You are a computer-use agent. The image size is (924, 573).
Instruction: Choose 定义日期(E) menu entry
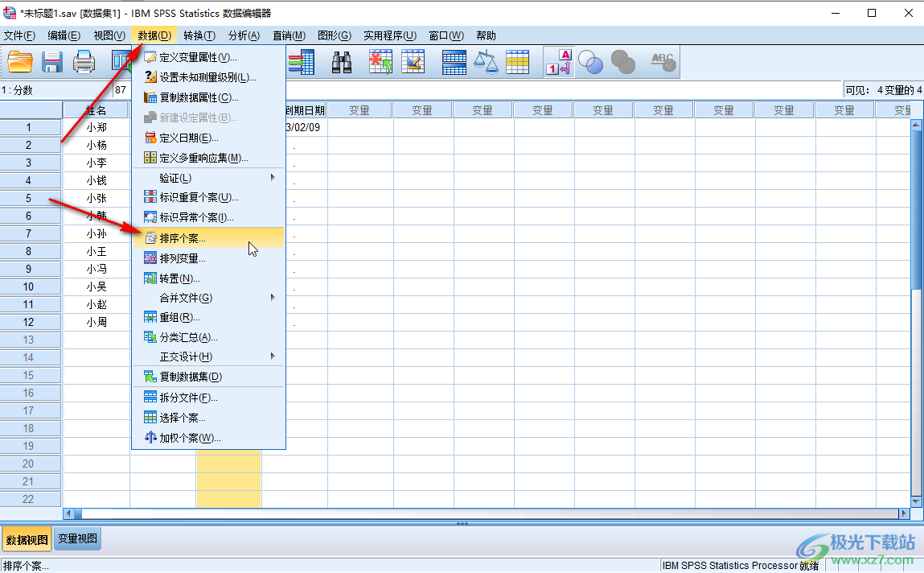(x=208, y=138)
